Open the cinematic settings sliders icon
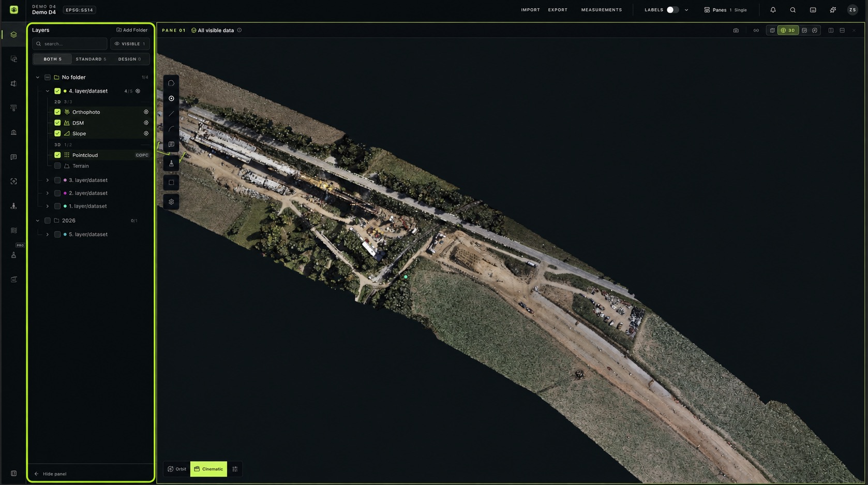868x485 pixels. (235, 469)
